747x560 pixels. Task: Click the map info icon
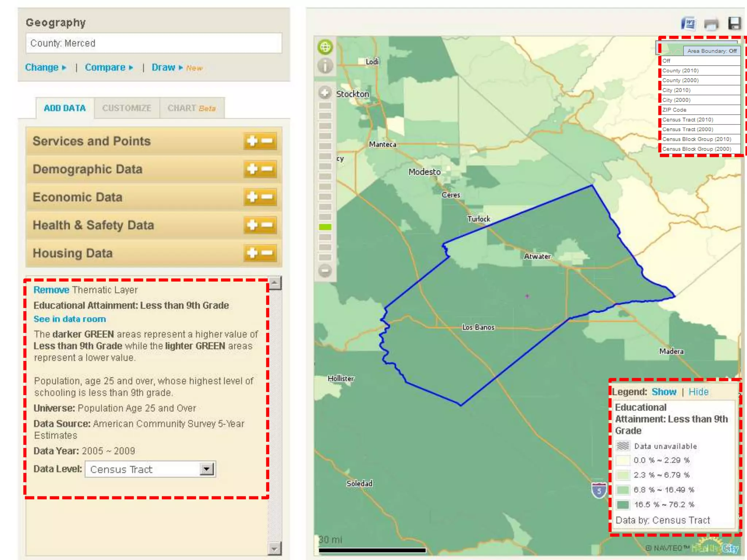[325, 66]
